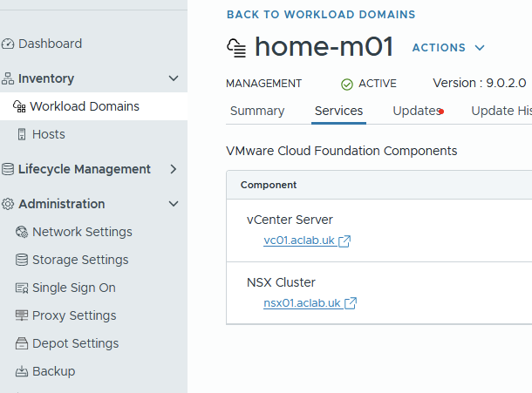The image size is (532, 393).
Task: Click the Single Sign On icon
Action: (23, 288)
